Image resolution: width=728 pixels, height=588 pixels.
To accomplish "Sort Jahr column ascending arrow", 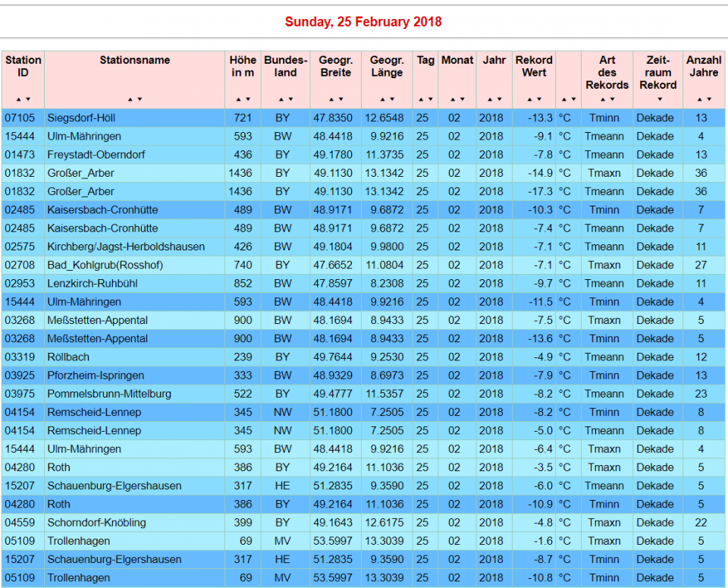I will [490, 99].
